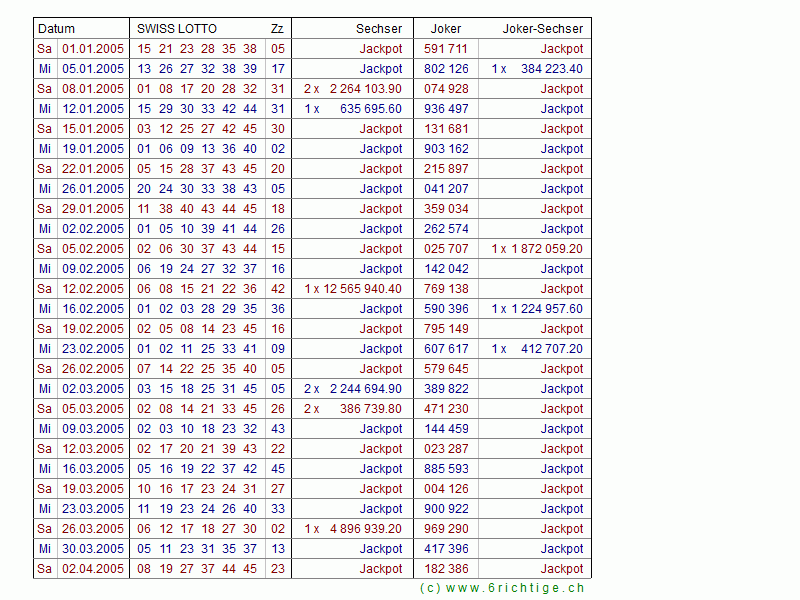Select the date 02.04.2005
This screenshot has height=600, width=800.
[93, 569]
